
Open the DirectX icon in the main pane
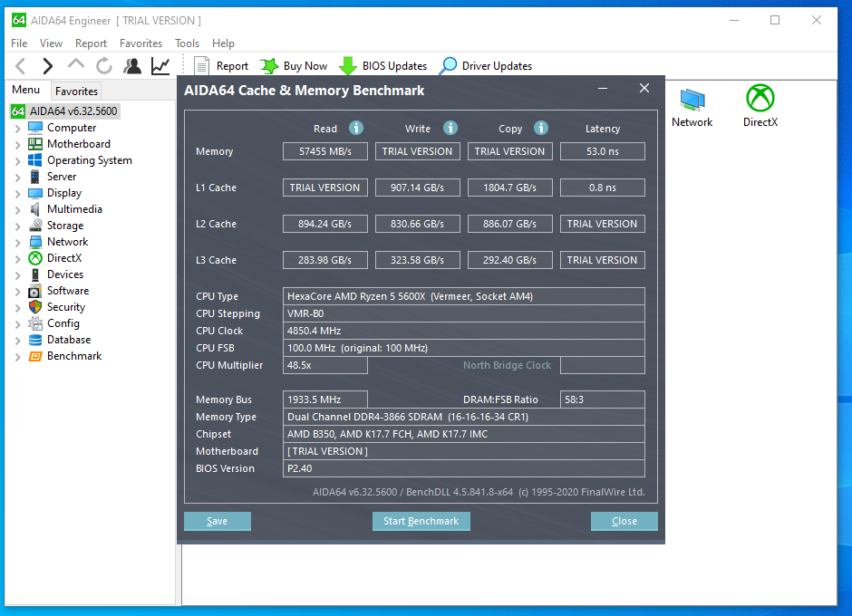[760, 99]
